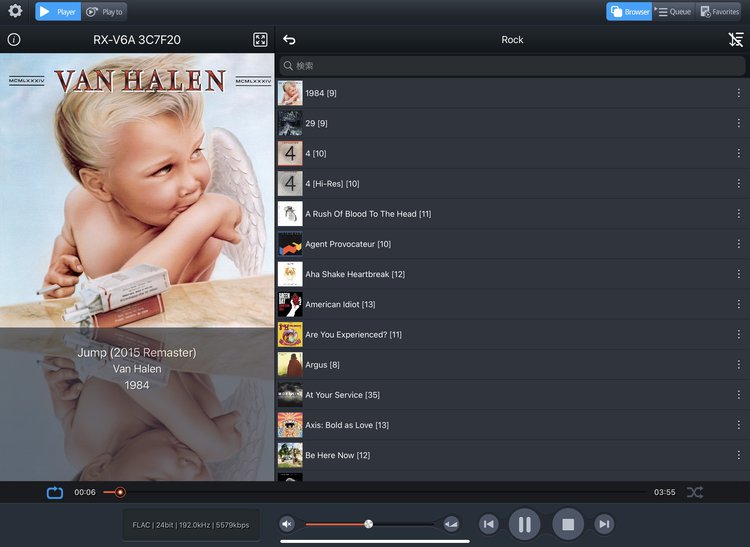Go back in the Rock browser

289,40
